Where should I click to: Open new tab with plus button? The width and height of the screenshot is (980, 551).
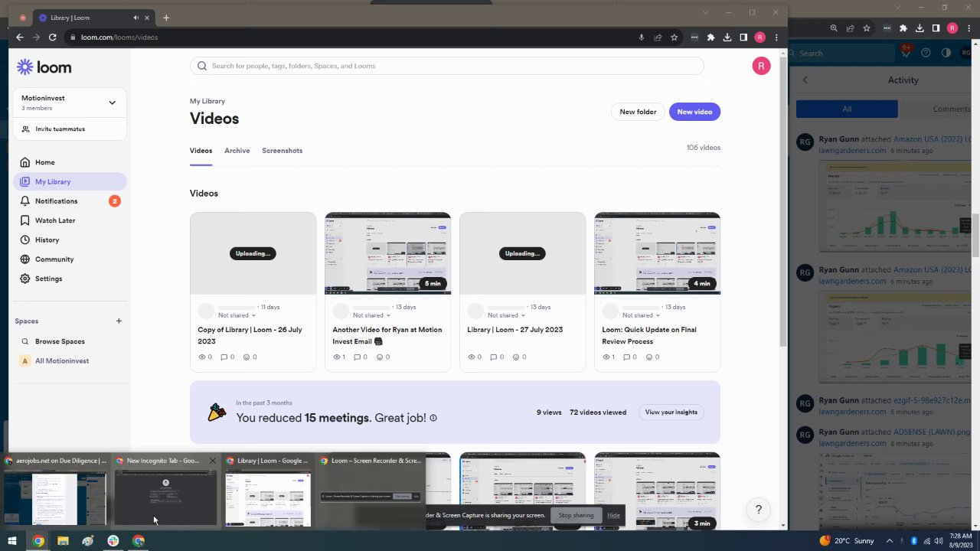[166, 18]
